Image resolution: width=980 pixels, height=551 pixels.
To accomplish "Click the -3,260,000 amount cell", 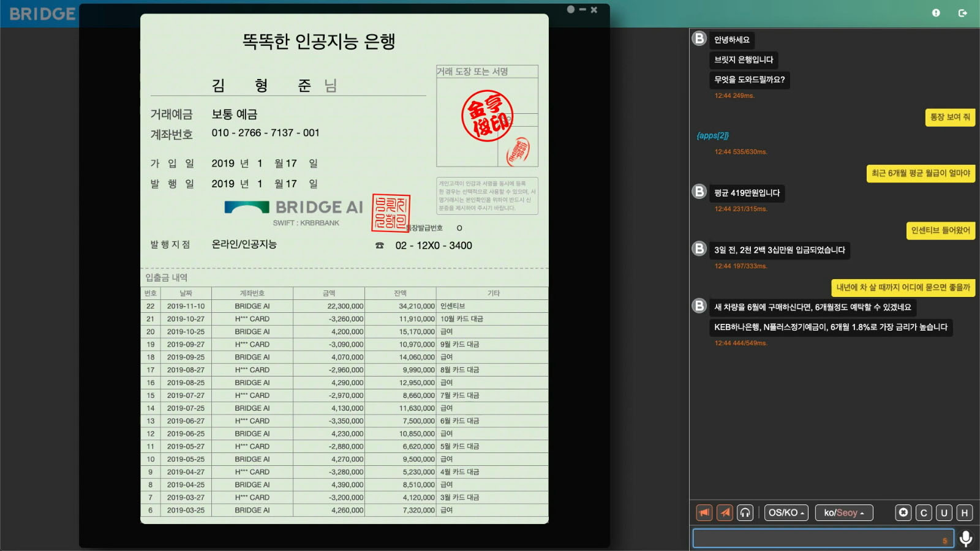I will click(x=329, y=319).
